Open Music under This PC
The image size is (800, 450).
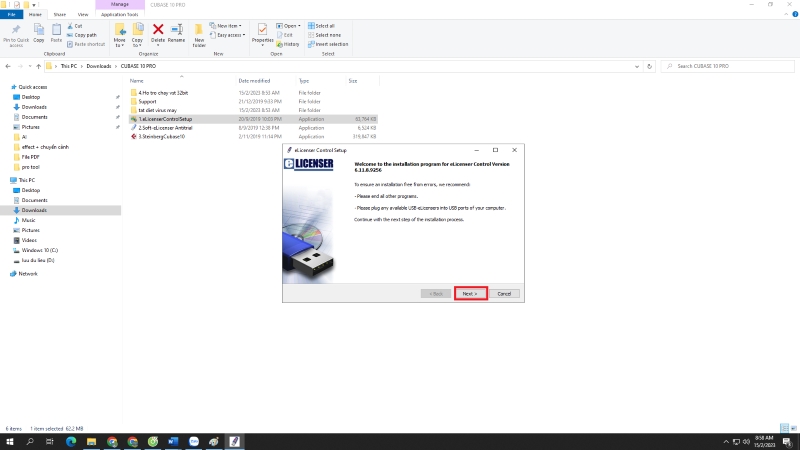(x=28, y=220)
